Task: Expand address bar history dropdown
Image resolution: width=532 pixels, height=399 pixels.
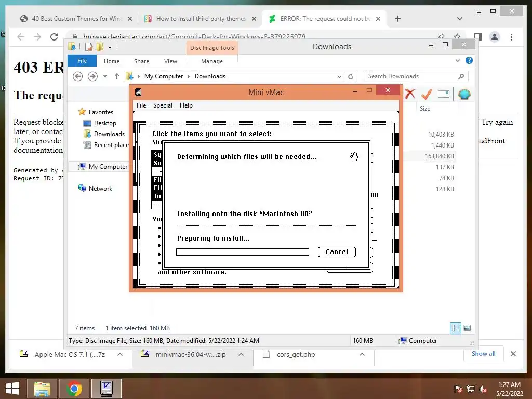Action: click(339, 77)
